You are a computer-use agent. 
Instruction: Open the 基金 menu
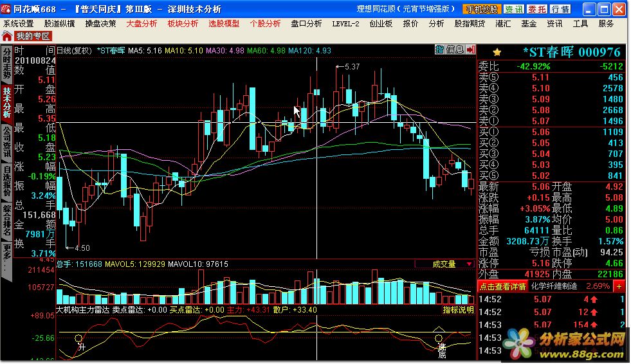point(529,24)
